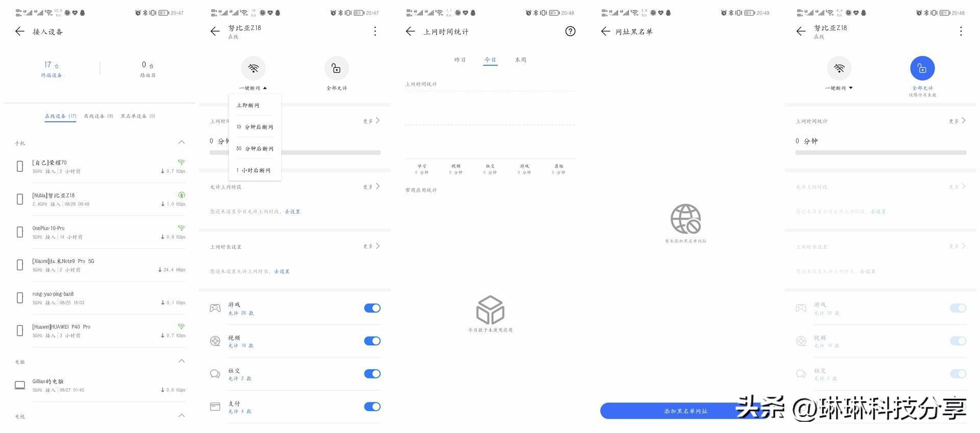The image size is (980, 433).
Task: Turn off the 支付 switch
Action: tap(372, 406)
